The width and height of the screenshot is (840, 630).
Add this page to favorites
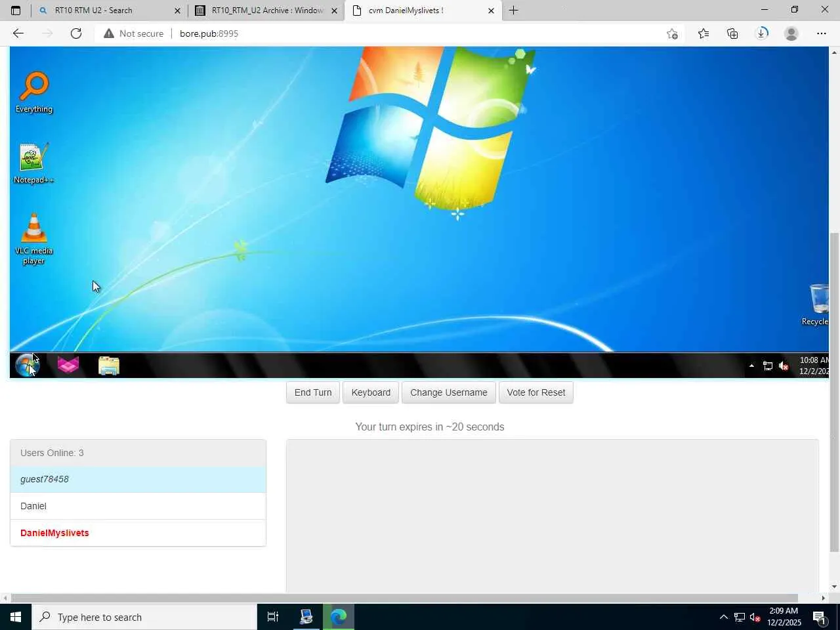click(672, 33)
